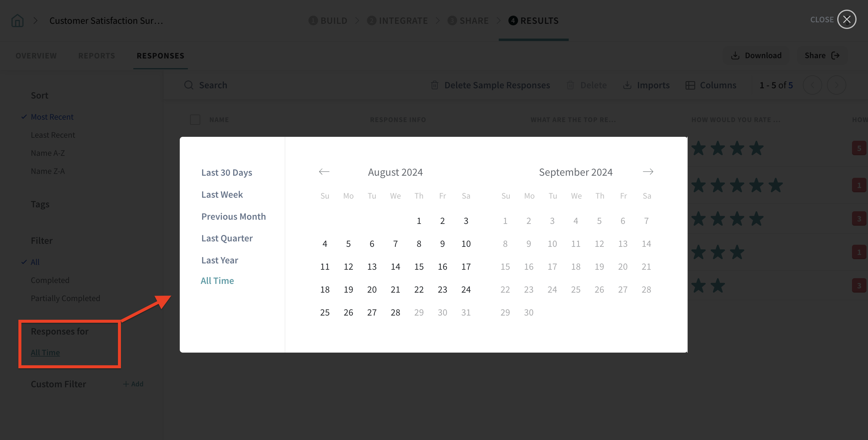Click the All Time link under Responses for
Screen dimensions: 868x440
(45, 353)
